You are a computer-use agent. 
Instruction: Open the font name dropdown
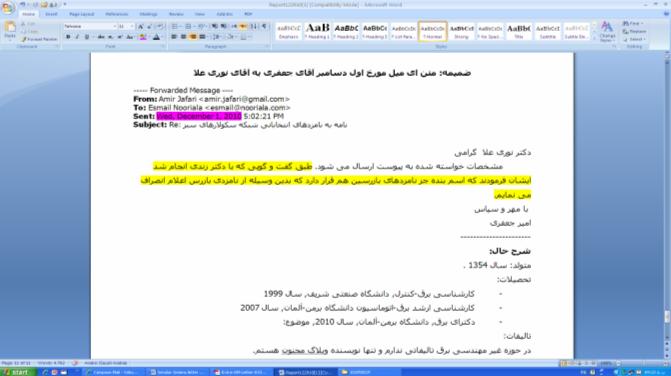point(90,27)
